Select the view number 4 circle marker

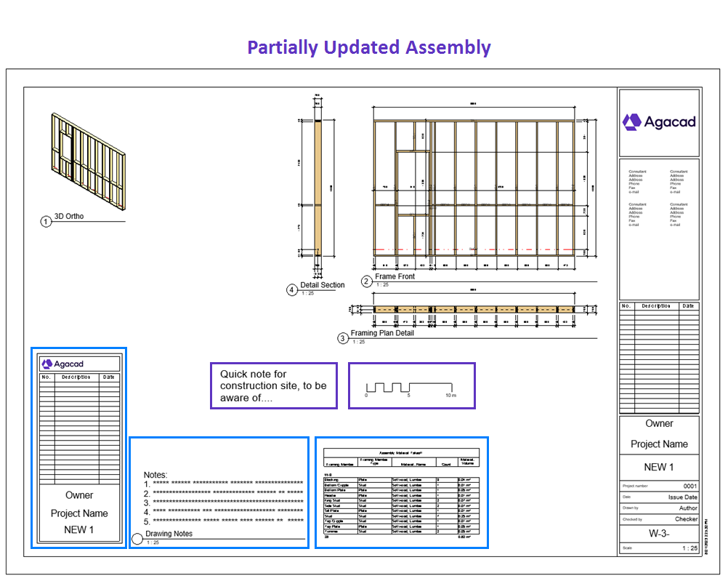point(292,289)
